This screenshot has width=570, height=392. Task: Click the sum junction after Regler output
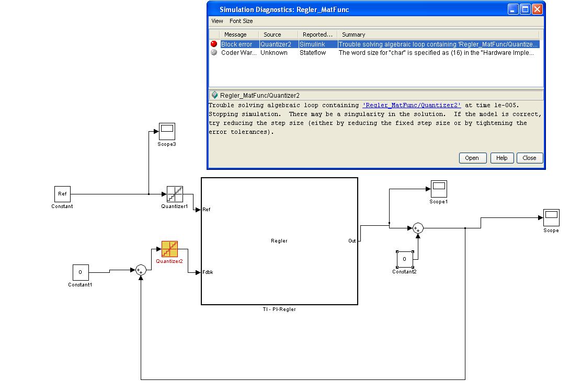click(x=417, y=228)
